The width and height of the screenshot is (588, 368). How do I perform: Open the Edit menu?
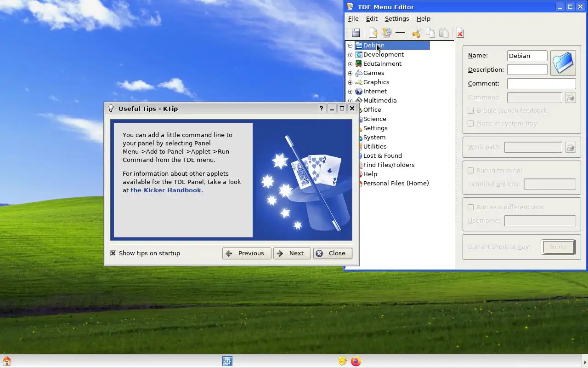[x=372, y=18]
